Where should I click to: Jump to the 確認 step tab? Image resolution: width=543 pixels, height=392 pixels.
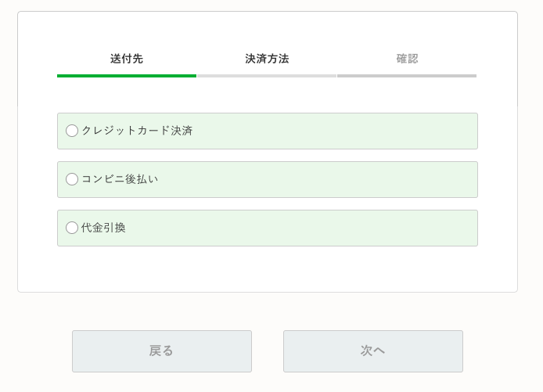coord(407,59)
